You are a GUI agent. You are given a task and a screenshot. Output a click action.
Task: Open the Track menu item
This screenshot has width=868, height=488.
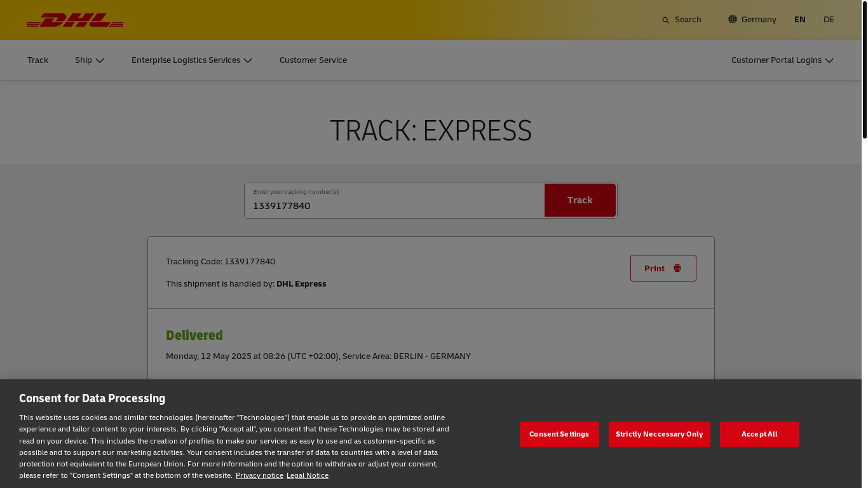(37, 60)
